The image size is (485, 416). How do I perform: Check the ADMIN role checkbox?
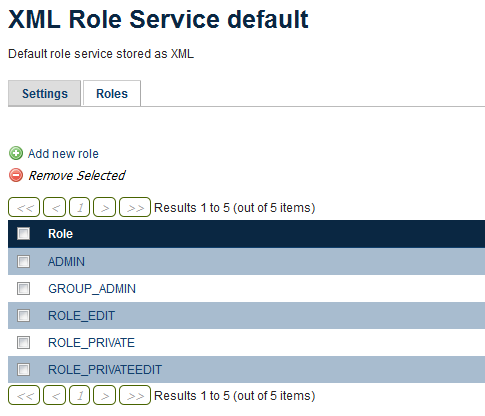tap(23, 262)
